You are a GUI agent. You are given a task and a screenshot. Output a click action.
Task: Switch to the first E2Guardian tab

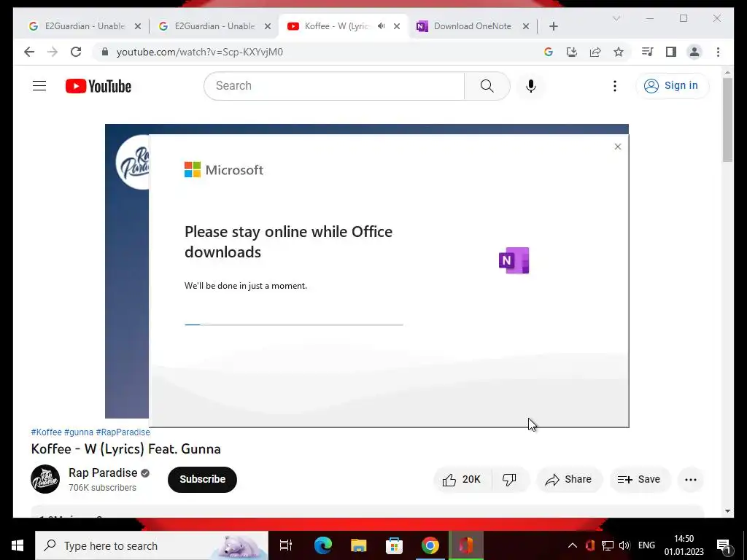click(x=83, y=26)
